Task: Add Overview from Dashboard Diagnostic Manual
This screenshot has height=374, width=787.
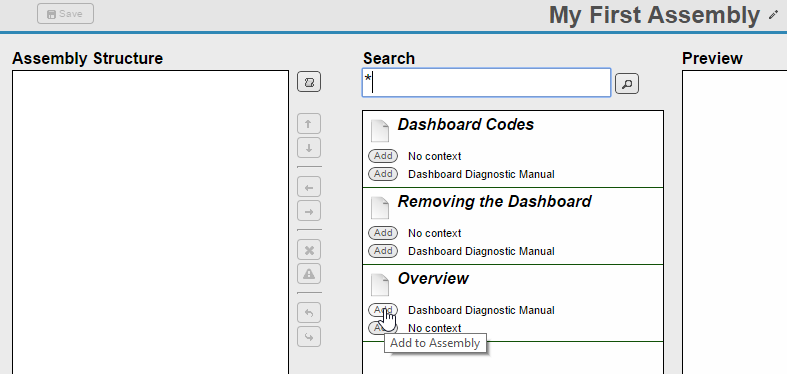Action: [x=383, y=310]
